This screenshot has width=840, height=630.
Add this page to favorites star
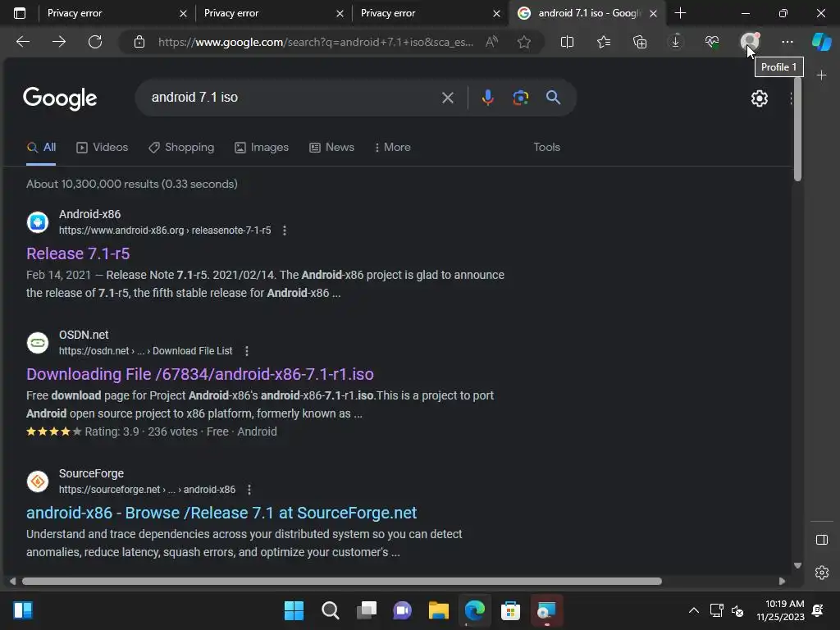tap(524, 42)
